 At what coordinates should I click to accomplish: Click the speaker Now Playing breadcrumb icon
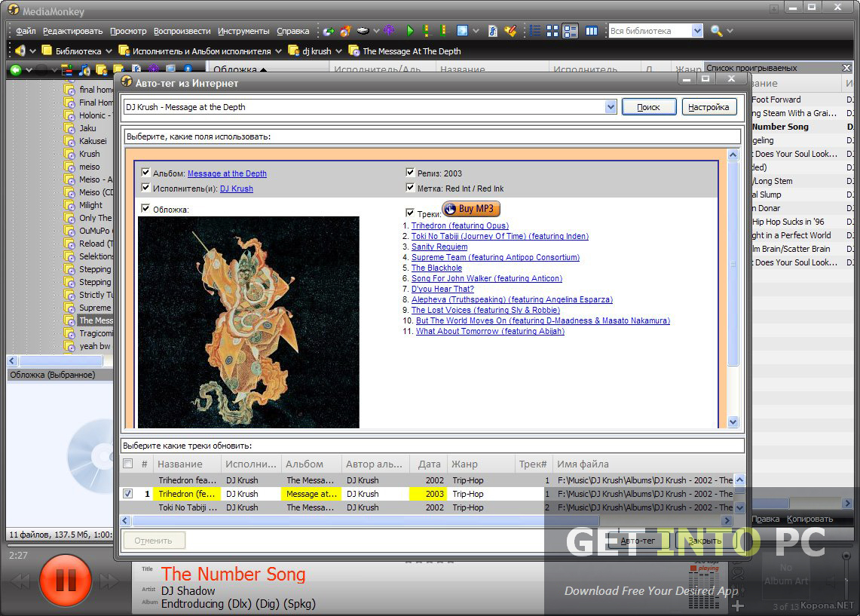20,51
